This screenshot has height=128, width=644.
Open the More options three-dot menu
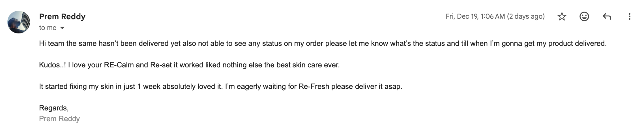629,17
